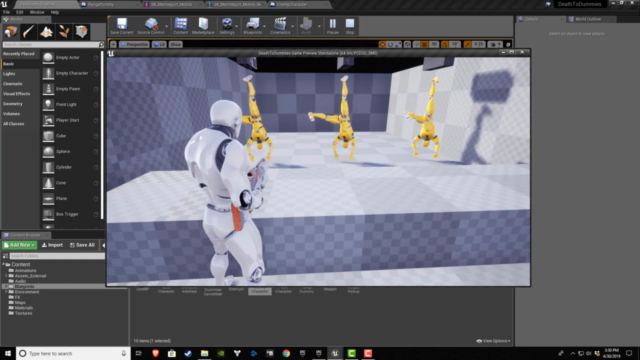Select the Paint mode brush icon
Viewport: 640px width, 360px height.
[x=29, y=32]
